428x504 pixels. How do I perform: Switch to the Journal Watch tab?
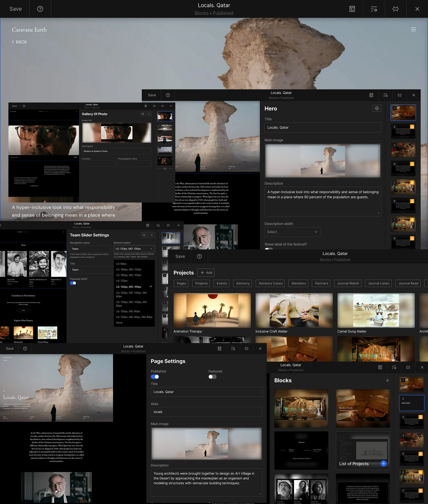(x=348, y=283)
